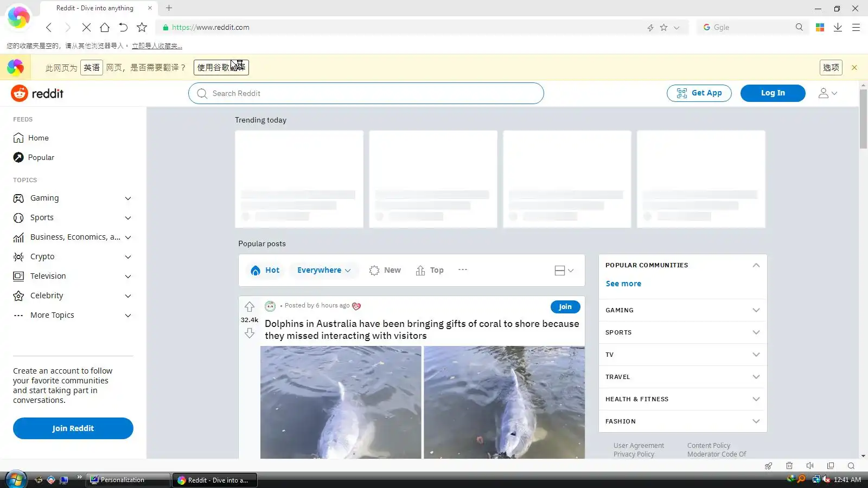The height and width of the screenshot is (488, 868).
Task: Expand the Television topic in sidebar
Action: [x=128, y=277]
